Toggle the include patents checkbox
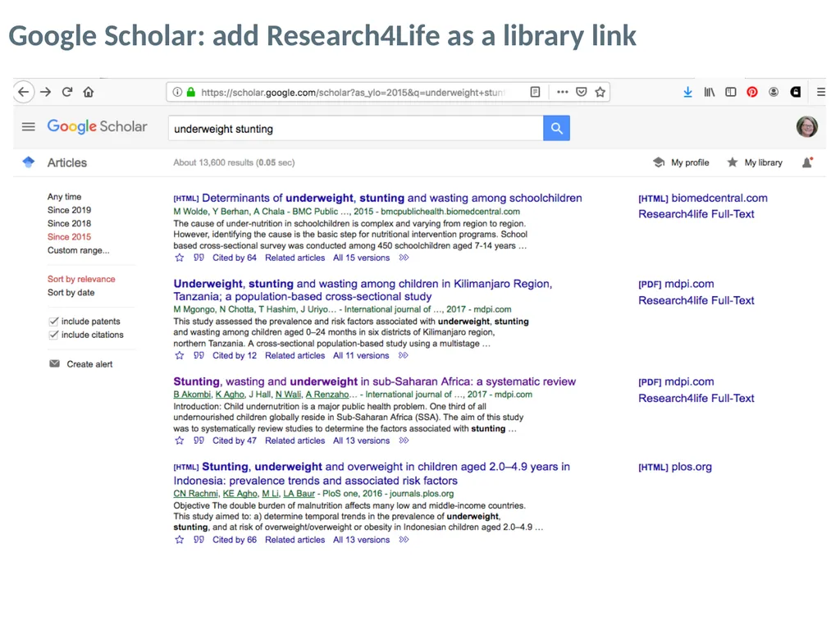Image resolution: width=840 pixels, height=630 pixels. click(x=53, y=322)
